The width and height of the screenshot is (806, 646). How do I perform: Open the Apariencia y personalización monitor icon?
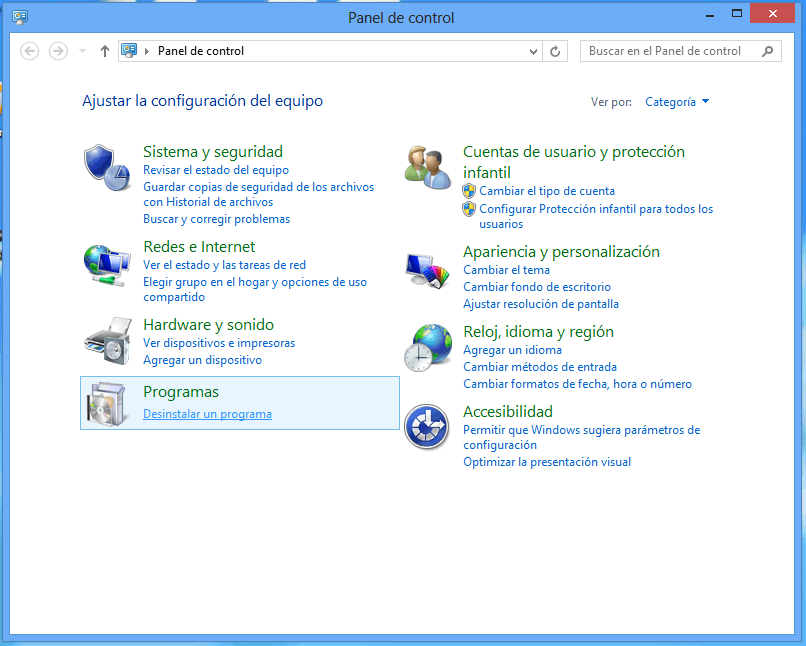pos(428,271)
